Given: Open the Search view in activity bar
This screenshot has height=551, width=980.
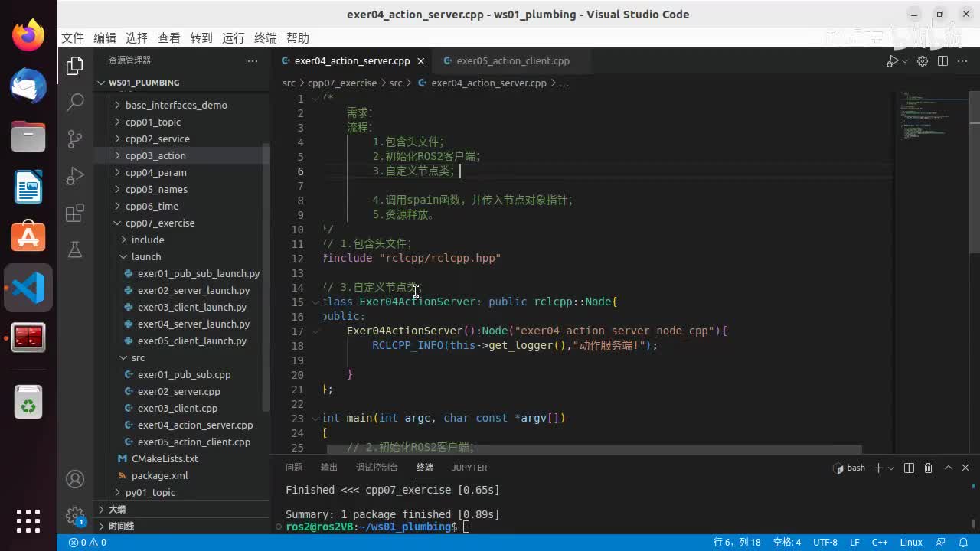Looking at the screenshot, I should click(x=75, y=102).
